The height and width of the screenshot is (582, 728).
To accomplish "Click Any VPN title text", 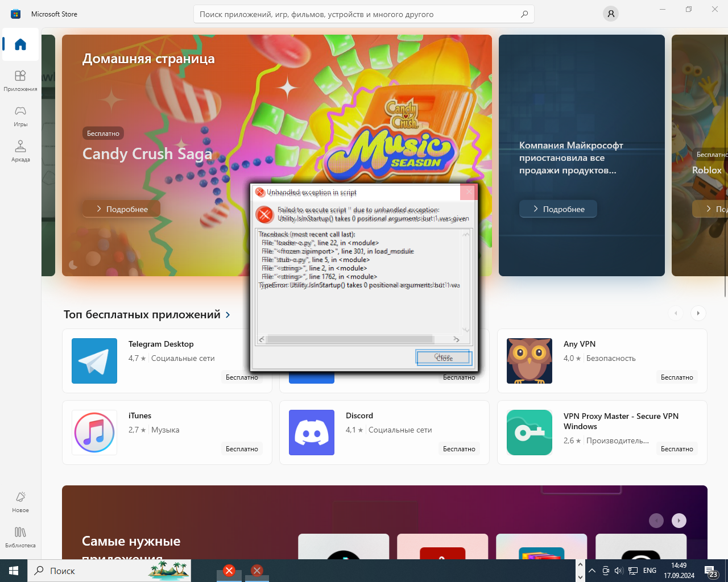I will pos(580,344).
